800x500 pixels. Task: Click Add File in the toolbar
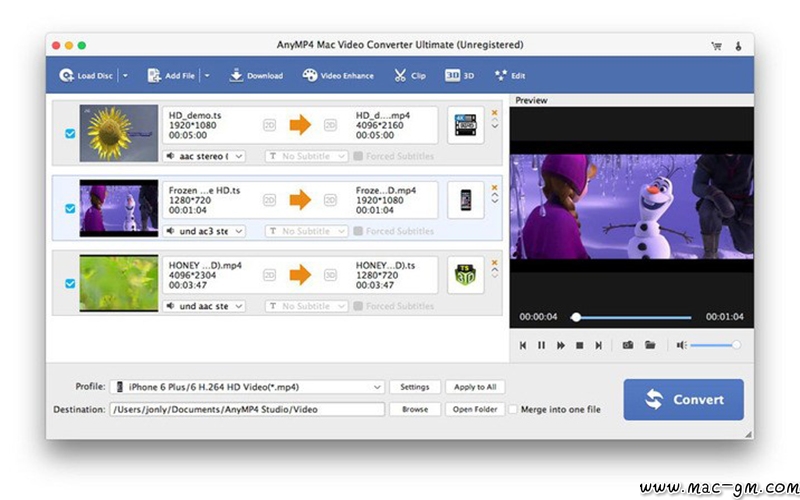point(171,76)
